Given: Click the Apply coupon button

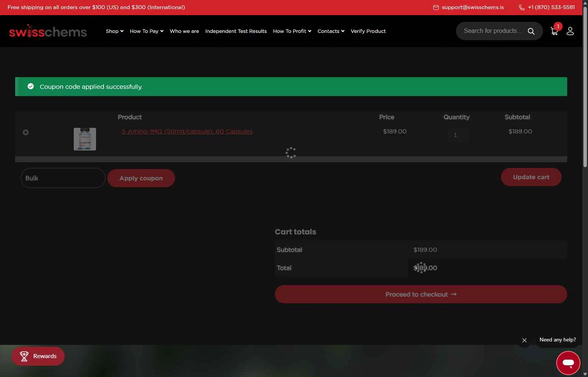Looking at the screenshot, I should 141,178.
